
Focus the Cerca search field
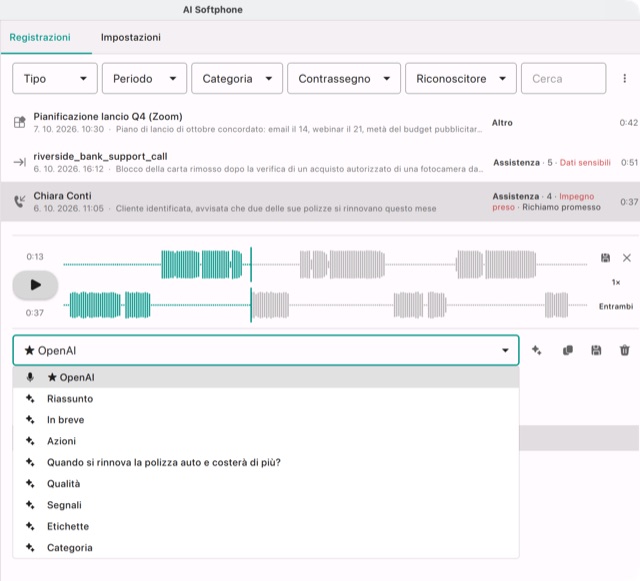tap(563, 78)
